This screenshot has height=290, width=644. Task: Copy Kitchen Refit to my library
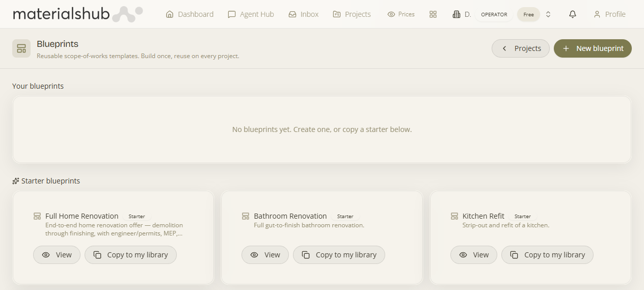coord(547,255)
